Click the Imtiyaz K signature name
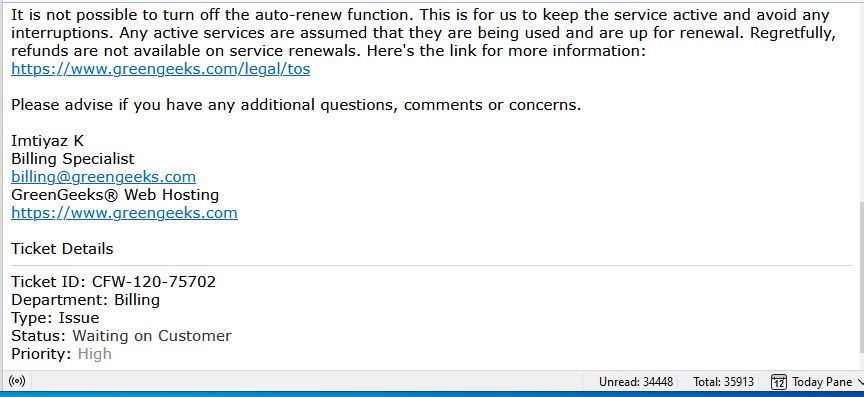This screenshot has height=397, width=864. 47,141
